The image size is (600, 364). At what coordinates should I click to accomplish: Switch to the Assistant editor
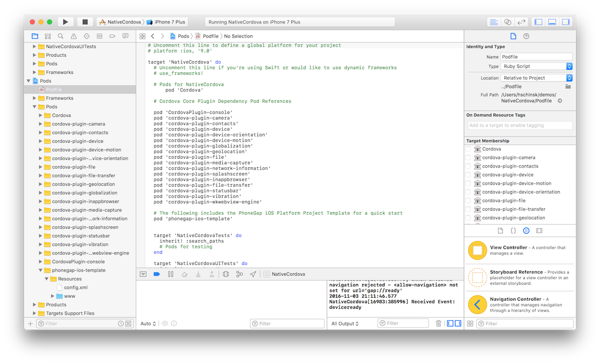508,22
